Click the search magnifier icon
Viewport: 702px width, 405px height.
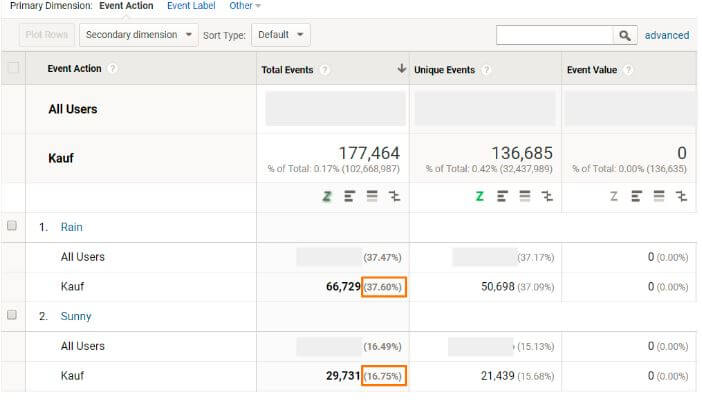coord(624,35)
